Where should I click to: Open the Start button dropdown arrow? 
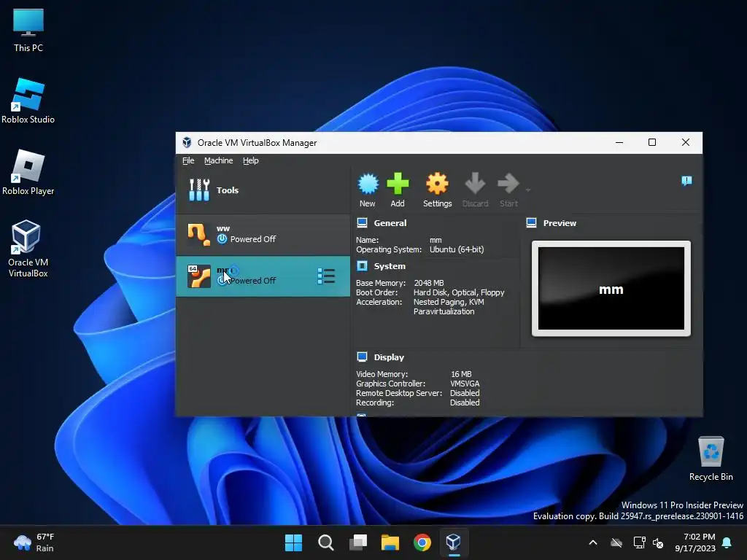(528, 190)
